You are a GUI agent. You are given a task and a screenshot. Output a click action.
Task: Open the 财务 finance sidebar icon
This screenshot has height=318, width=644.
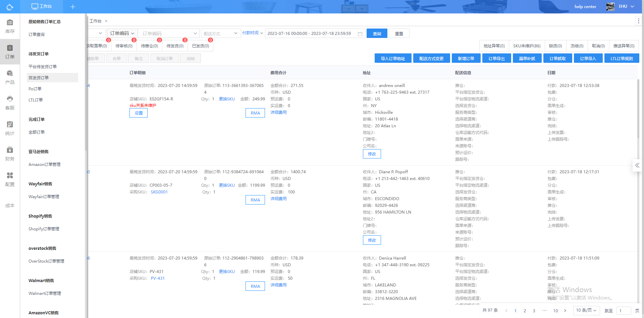click(10, 154)
